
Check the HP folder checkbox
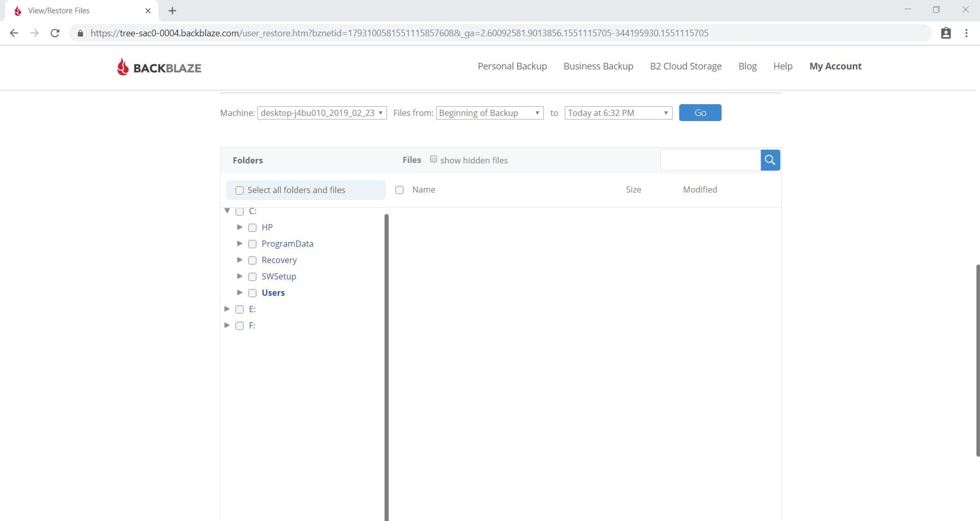pyautogui.click(x=252, y=228)
